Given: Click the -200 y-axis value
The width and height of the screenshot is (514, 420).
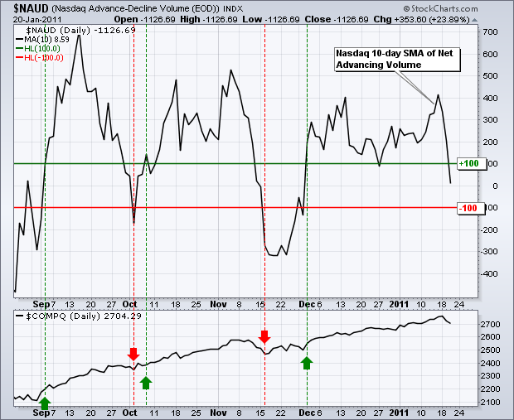Looking at the screenshot, I should click(x=489, y=229).
